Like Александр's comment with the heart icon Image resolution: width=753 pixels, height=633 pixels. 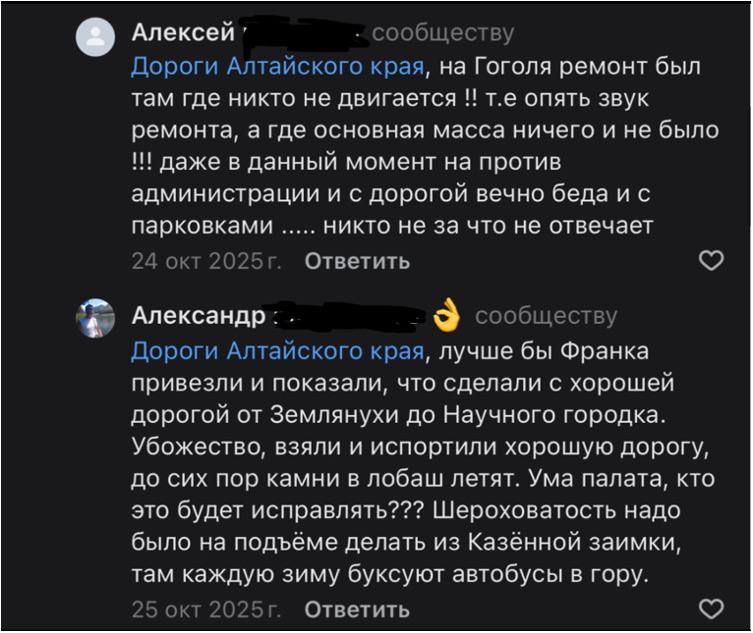[709, 609]
